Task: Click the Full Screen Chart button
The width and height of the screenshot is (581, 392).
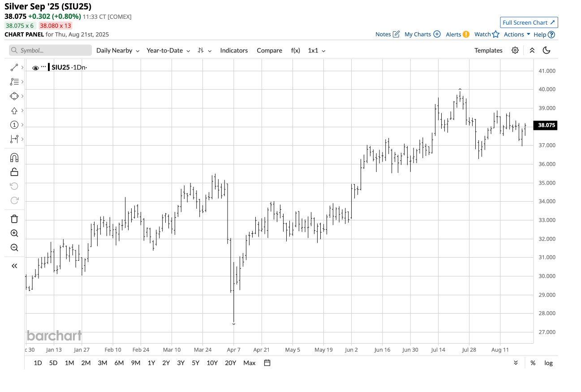Action: click(x=529, y=22)
